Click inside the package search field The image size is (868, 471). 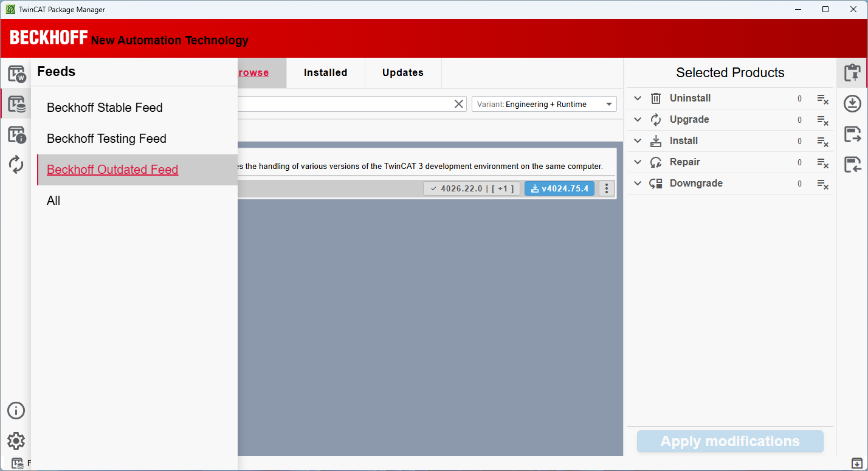click(x=343, y=104)
